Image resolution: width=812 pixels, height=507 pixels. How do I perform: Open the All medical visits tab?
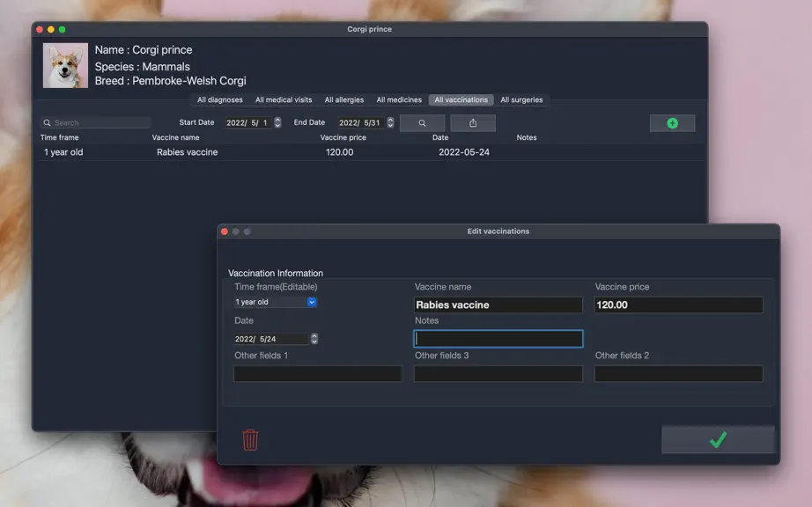[x=284, y=99]
